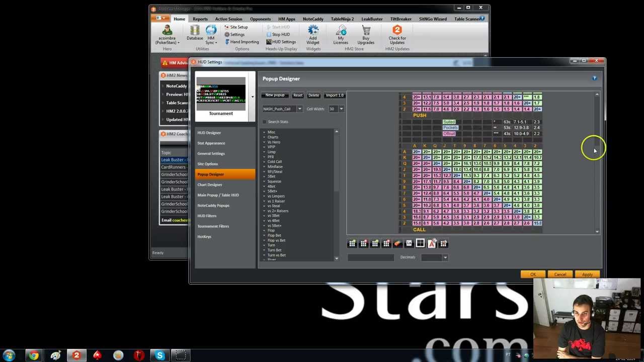
Task: Click the blue help icon in HUD Settings
Action: [594, 78]
